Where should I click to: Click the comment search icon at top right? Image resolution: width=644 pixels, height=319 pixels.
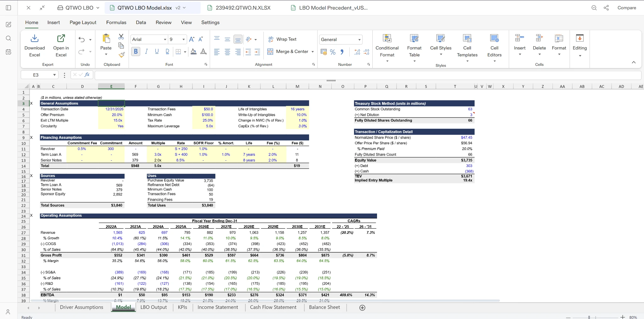click(x=594, y=8)
